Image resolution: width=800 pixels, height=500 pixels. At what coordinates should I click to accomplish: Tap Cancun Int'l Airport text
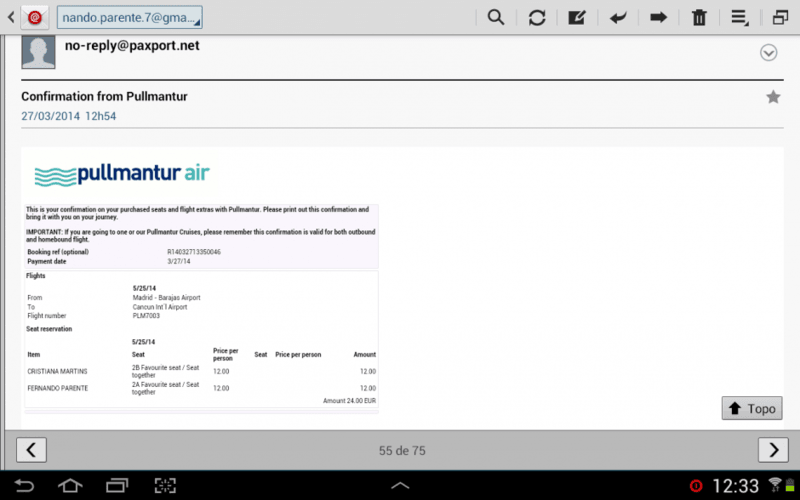click(x=160, y=307)
